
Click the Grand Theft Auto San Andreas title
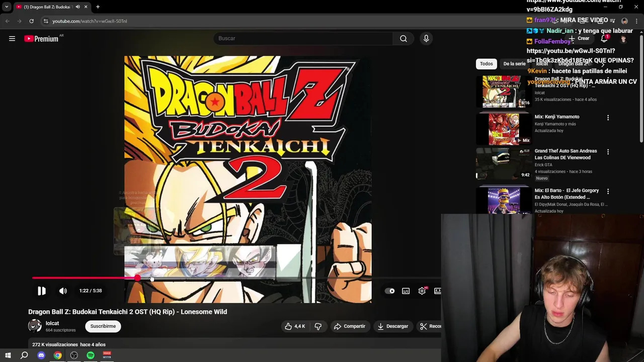tap(566, 154)
